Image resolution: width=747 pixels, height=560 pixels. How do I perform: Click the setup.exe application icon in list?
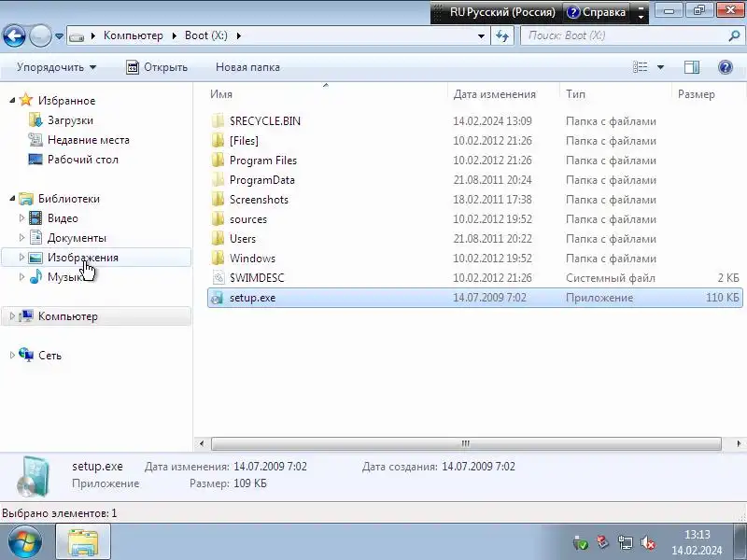point(218,298)
